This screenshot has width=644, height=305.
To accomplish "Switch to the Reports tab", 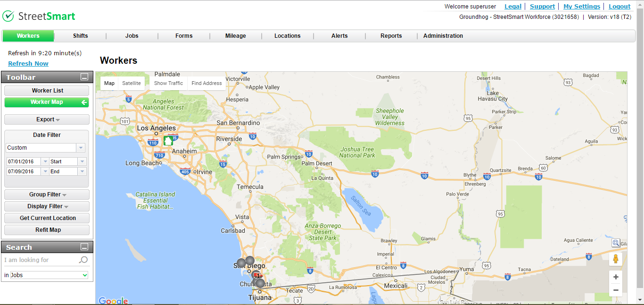I will (x=391, y=36).
